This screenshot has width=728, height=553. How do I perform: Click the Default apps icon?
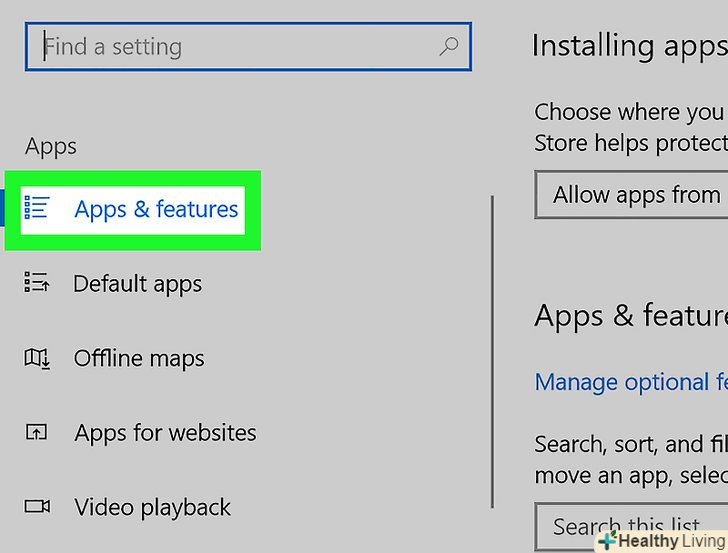pyautogui.click(x=37, y=284)
